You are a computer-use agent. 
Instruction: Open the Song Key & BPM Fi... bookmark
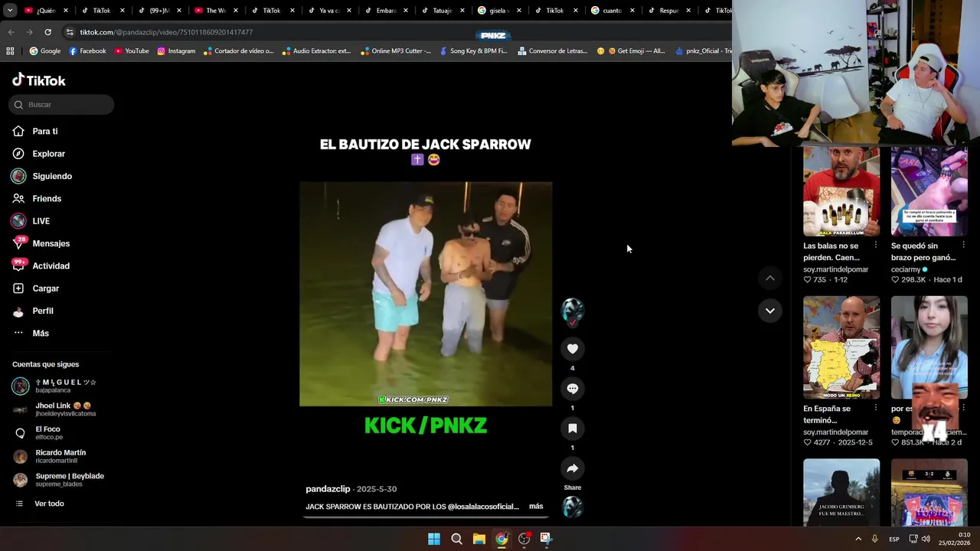tap(472, 51)
